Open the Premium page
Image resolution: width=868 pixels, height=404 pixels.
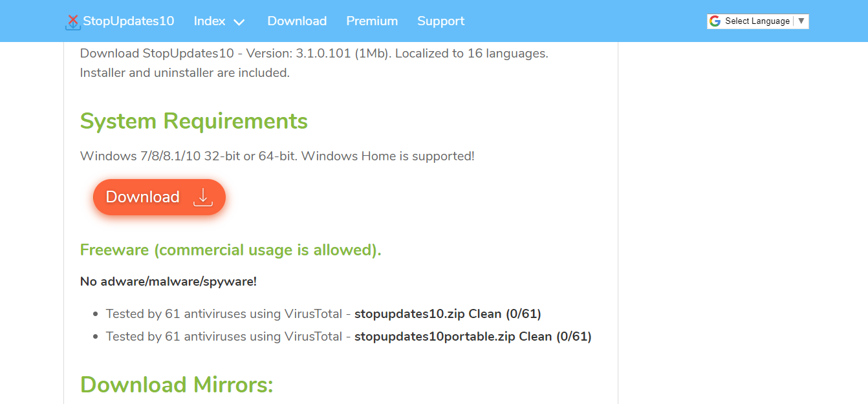click(372, 21)
